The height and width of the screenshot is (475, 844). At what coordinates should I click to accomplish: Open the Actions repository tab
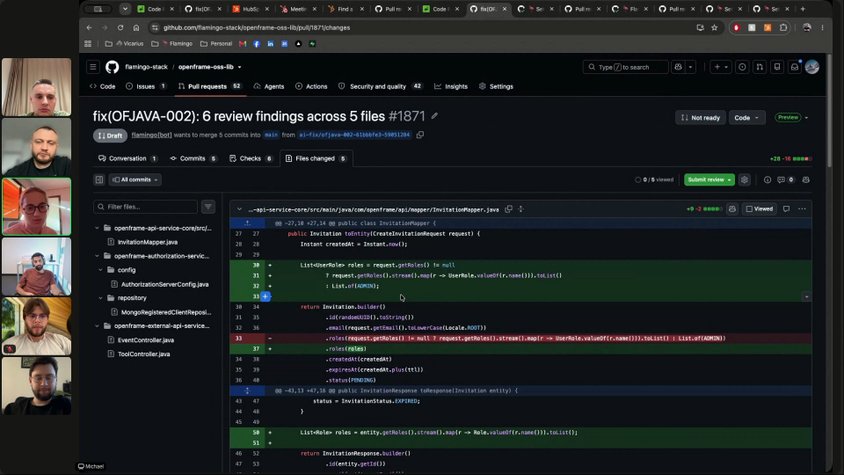(x=311, y=86)
